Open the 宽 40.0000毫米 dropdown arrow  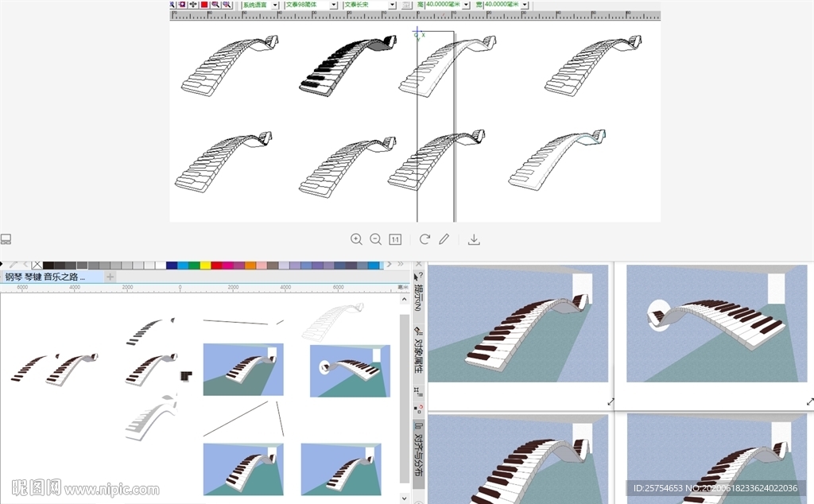tap(525, 5)
